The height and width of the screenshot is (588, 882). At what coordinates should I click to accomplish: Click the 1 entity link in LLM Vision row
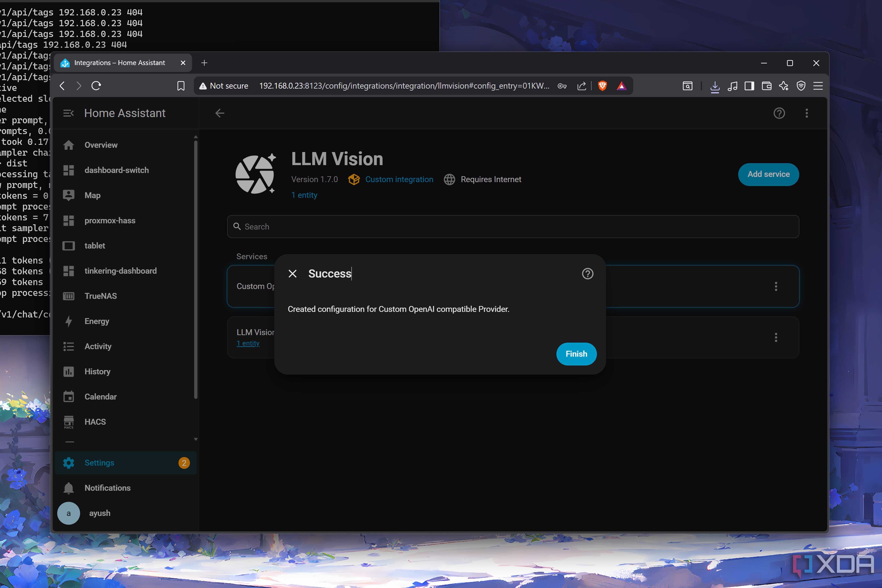pos(248,343)
